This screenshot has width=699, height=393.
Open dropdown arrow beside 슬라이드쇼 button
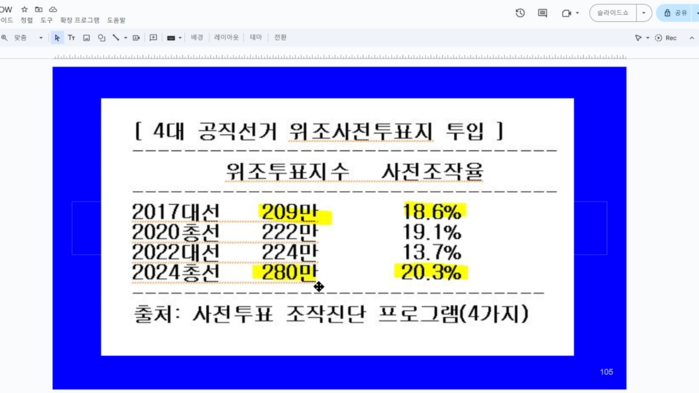(644, 13)
